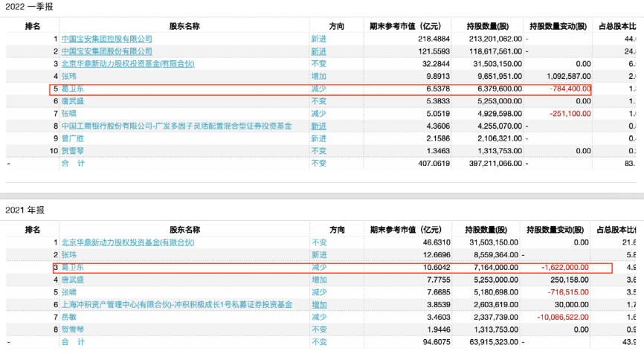
Task: Click 期末参考市值 column header in 2021 年报 table
Action: [403, 230]
